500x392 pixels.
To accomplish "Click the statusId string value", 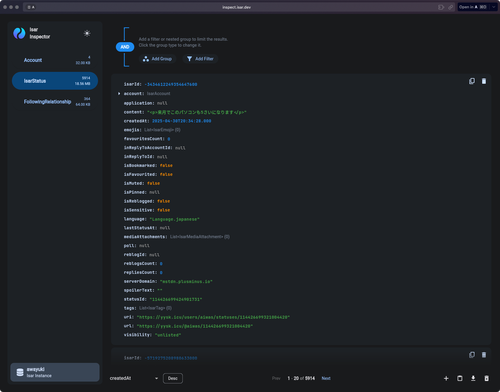I will 176,299.
